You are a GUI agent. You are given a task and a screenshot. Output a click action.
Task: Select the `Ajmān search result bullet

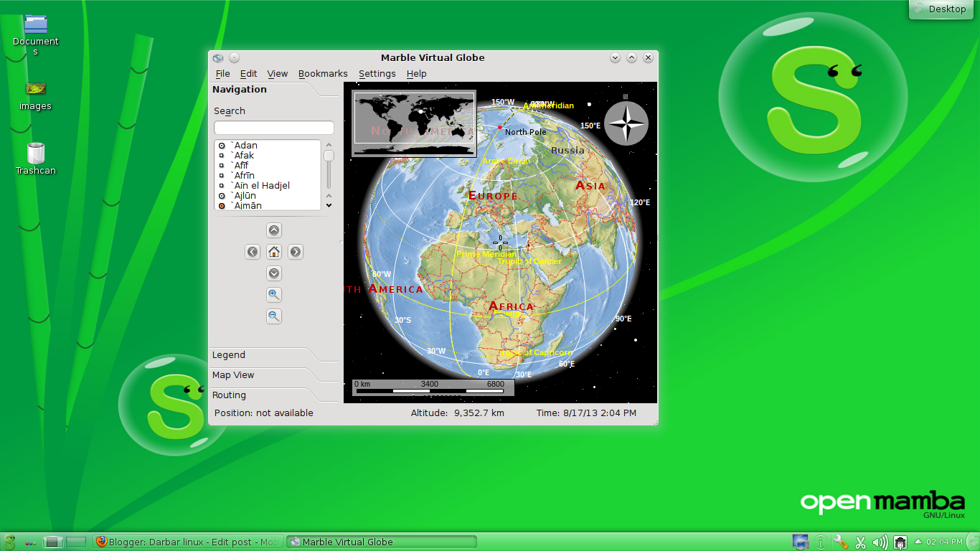pos(221,205)
